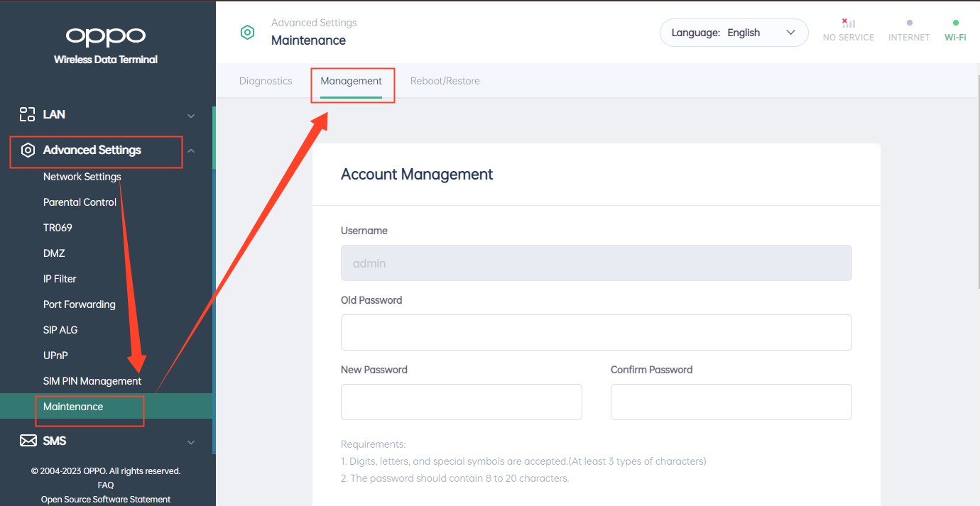The width and height of the screenshot is (980, 506).
Task: Select Port Forwarding in the sidebar
Action: point(79,304)
